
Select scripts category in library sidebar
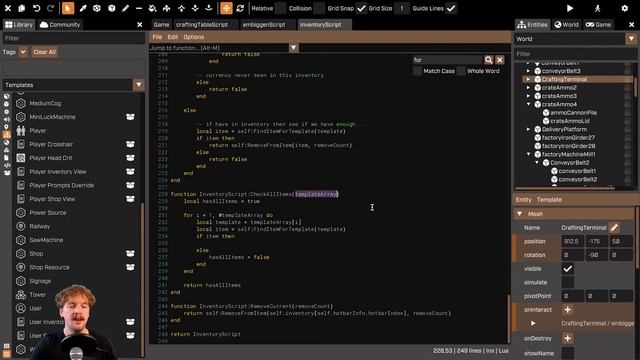[7, 165]
